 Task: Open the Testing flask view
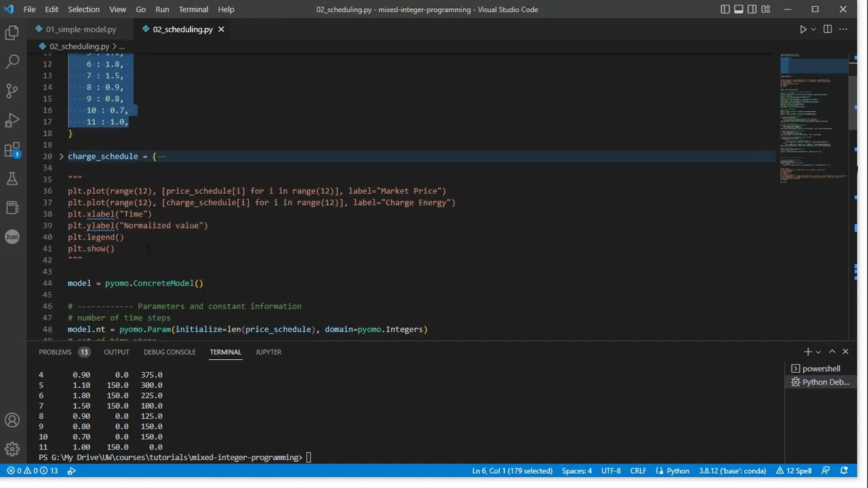tap(12, 179)
